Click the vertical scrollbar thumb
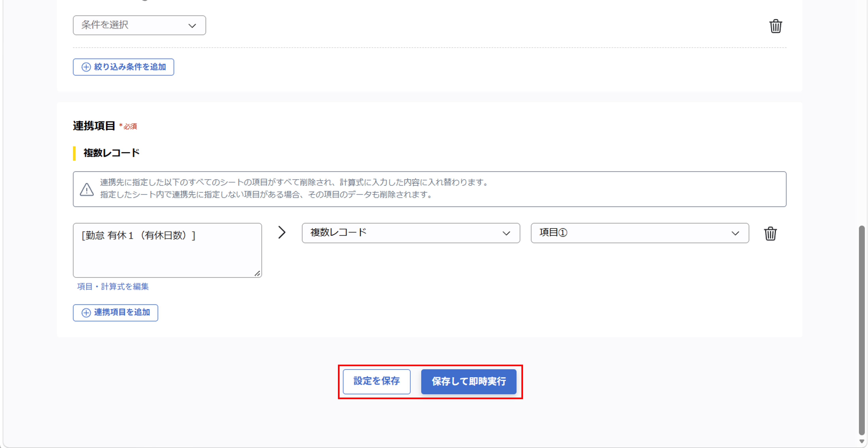The width and height of the screenshot is (868, 448). [862, 330]
